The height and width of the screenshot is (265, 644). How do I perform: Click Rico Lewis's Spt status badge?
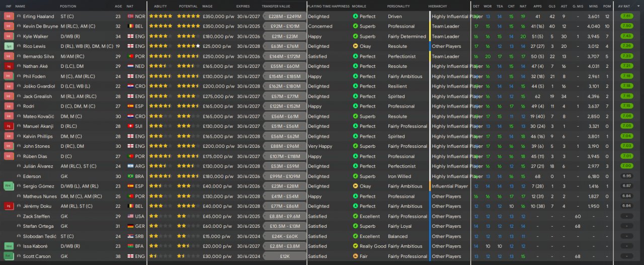(9, 46)
